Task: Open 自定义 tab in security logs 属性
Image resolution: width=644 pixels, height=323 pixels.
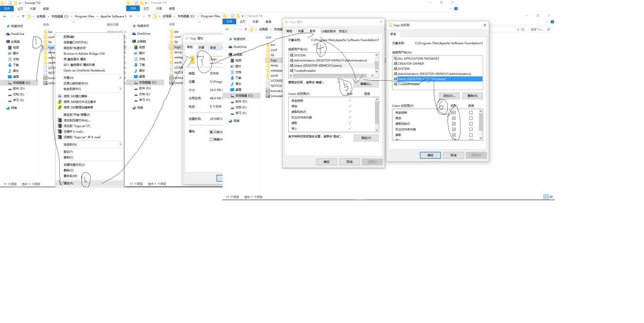Action: (343, 31)
